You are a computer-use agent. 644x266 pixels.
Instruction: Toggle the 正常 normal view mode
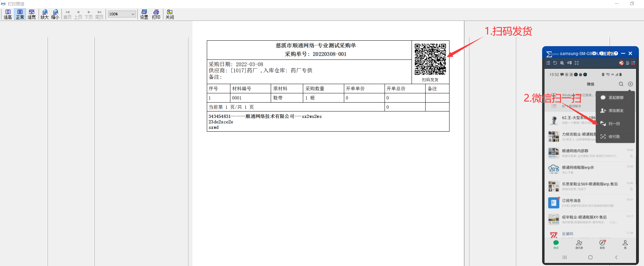pyautogui.click(x=20, y=14)
